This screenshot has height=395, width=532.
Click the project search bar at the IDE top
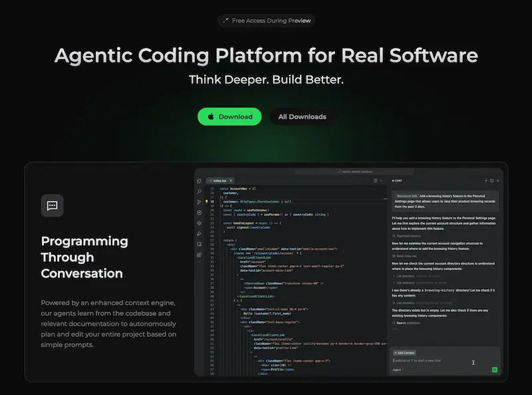354,172
